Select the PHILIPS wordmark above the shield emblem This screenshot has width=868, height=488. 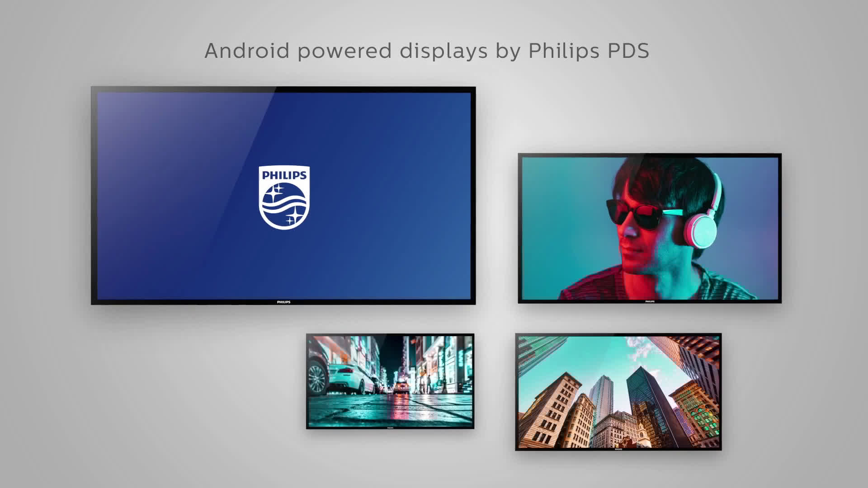point(284,176)
